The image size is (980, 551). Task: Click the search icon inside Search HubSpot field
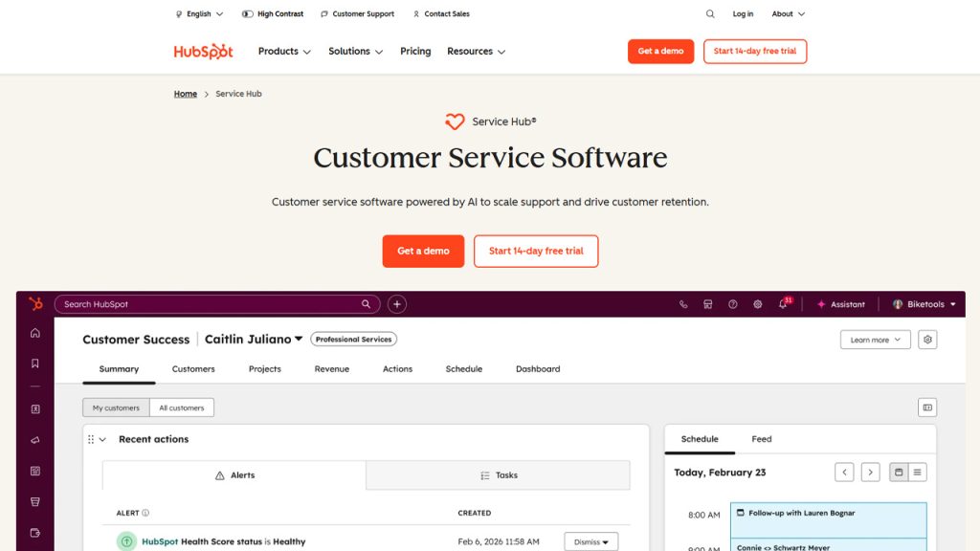[367, 304]
